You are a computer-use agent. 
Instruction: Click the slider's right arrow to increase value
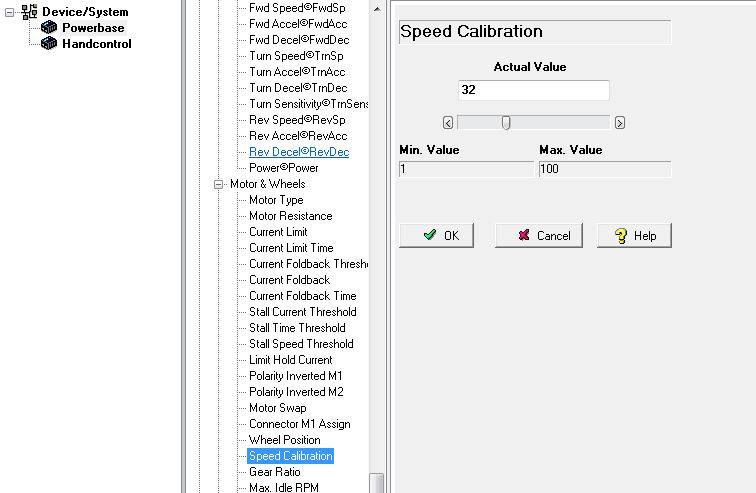[x=620, y=123]
